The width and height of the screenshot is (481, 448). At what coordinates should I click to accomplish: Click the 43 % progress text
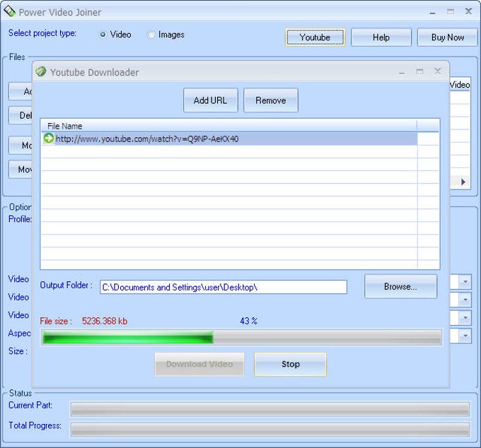pos(248,321)
